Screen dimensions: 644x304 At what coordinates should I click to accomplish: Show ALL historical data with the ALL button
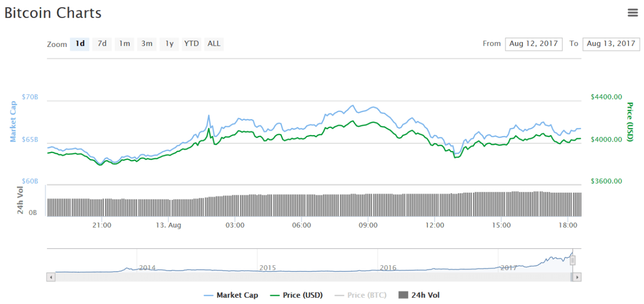(213, 44)
